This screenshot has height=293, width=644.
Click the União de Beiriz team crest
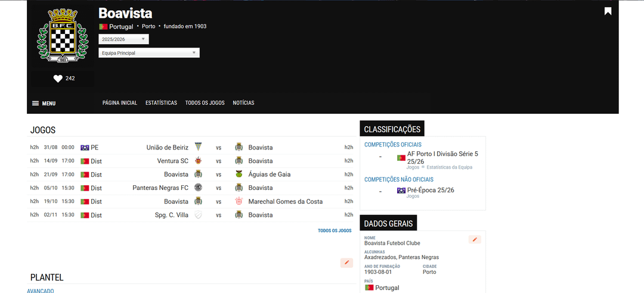(198, 147)
